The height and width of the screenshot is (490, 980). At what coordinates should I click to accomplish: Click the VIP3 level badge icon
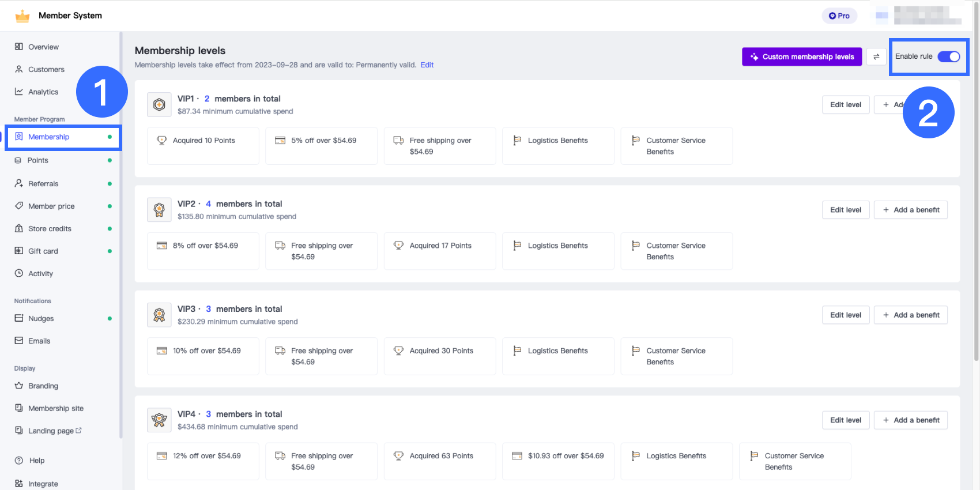click(159, 315)
